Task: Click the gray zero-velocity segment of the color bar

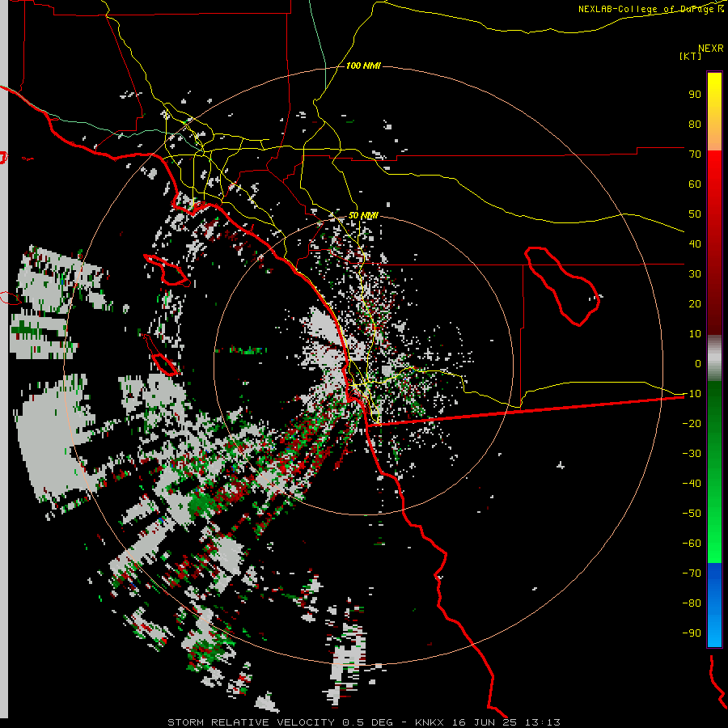Action: click(714, 358)
